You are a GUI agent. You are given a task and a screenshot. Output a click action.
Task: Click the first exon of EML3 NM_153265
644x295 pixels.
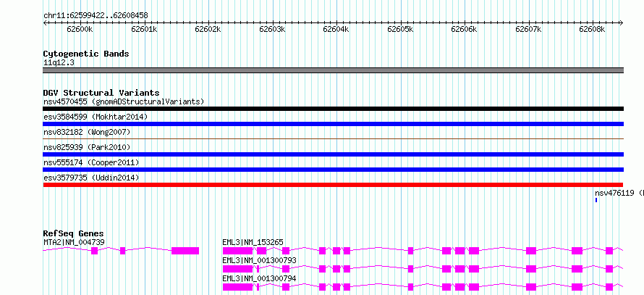click(237, 251)
